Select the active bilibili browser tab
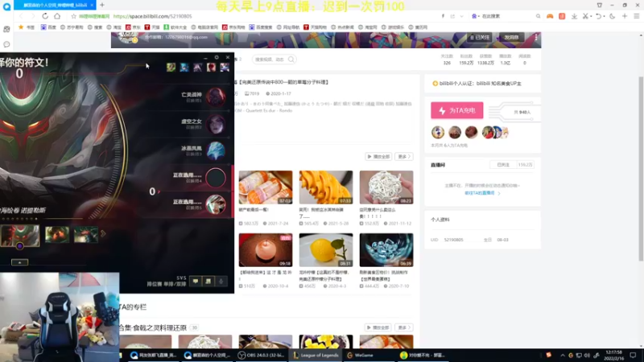The height and width of the screenshot is (362, 644). click(55, 5)
